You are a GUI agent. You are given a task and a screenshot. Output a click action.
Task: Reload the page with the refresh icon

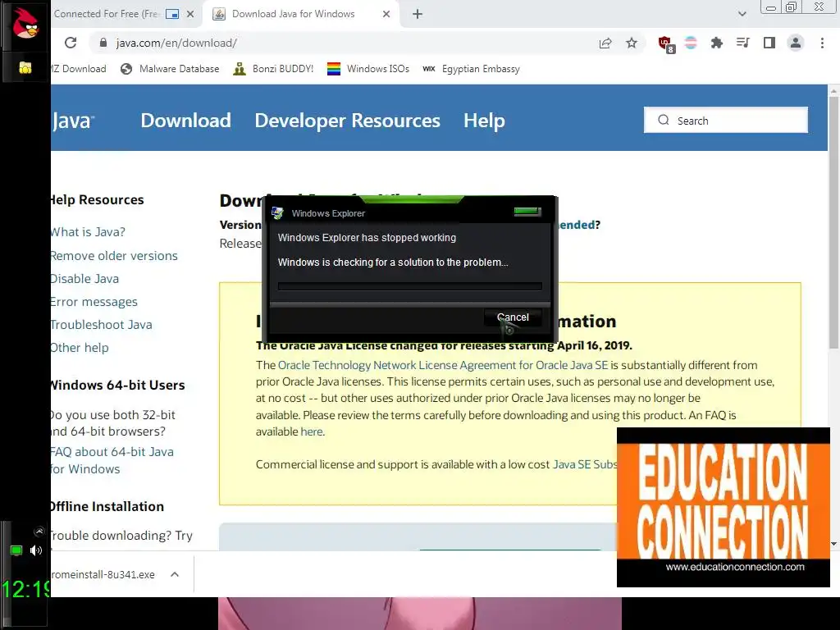point(71,43)
